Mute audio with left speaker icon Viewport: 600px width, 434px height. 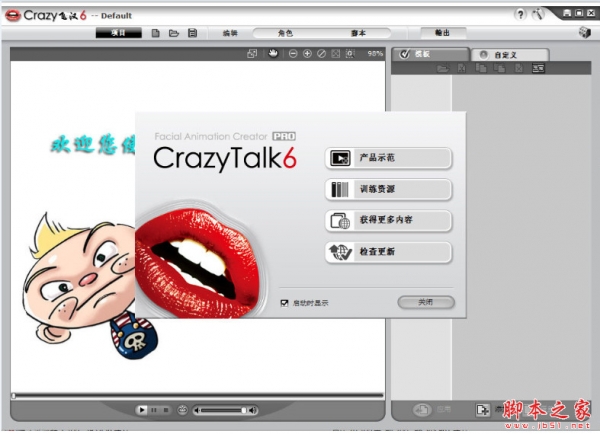(197, 411)
